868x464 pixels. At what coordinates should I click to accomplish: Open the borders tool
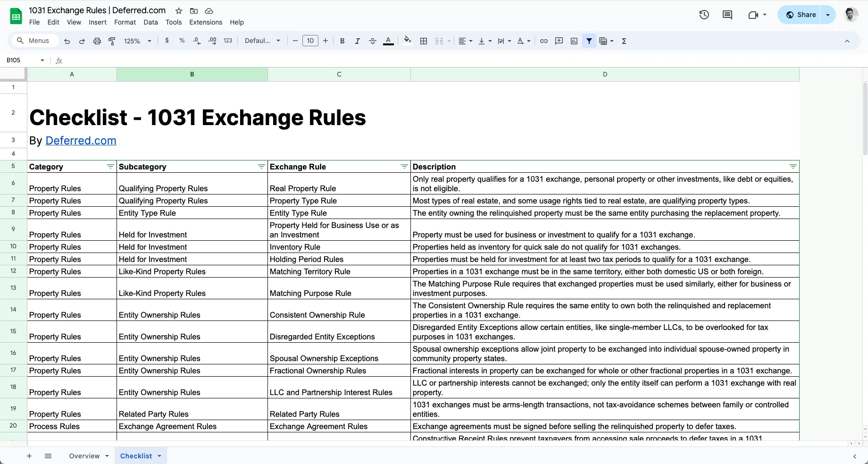click(424, 41)
